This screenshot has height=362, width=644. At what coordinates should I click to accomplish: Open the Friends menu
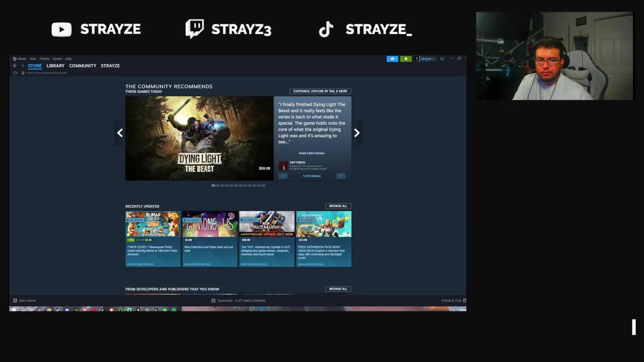tap(44, 59)
